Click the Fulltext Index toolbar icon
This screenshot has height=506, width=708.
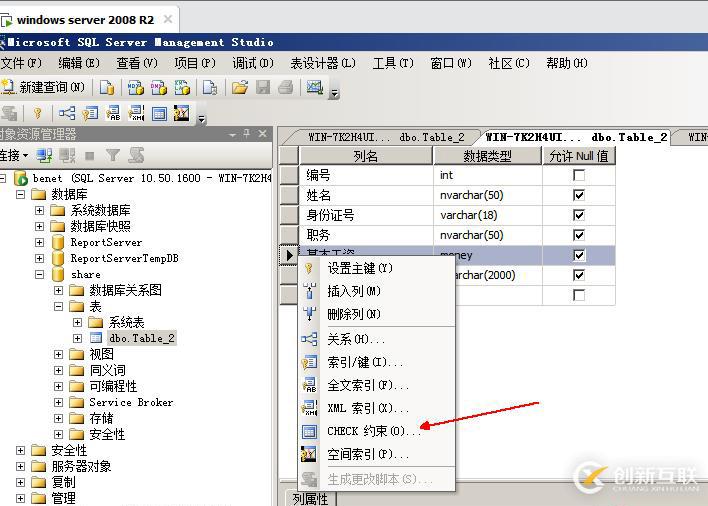click(x=113, y=113)
